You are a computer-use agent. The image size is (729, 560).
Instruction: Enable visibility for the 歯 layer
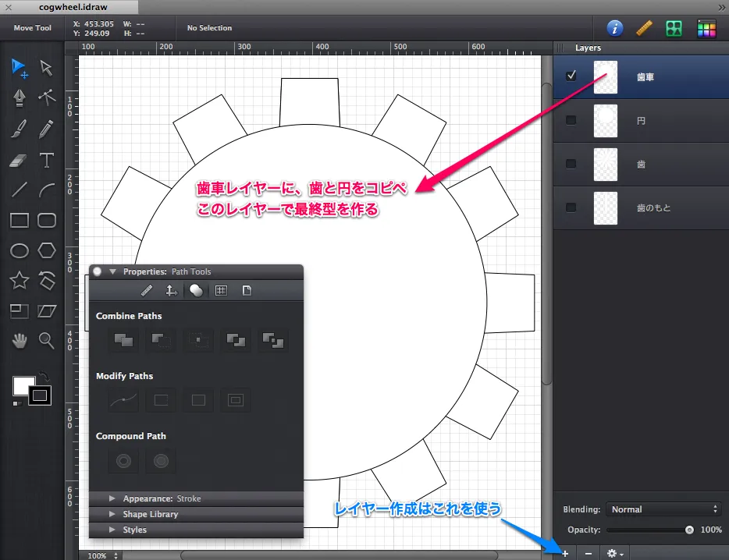571,165
